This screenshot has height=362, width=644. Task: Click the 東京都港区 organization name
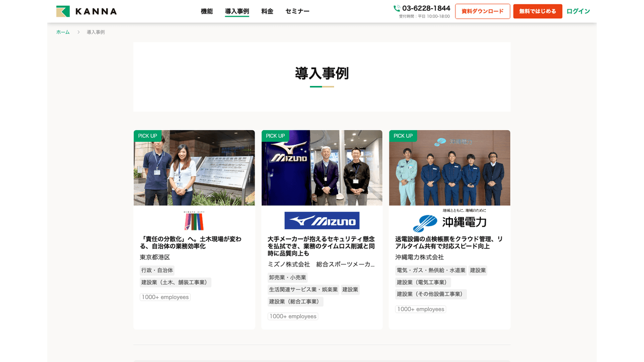(x=155, y=257)
